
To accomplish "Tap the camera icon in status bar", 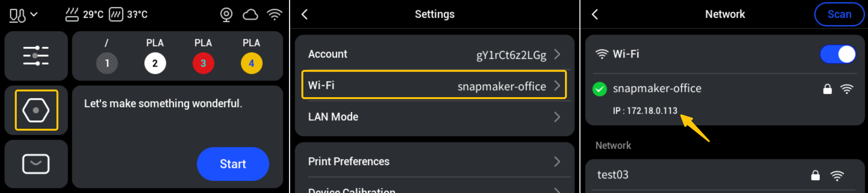I will 226,15.
